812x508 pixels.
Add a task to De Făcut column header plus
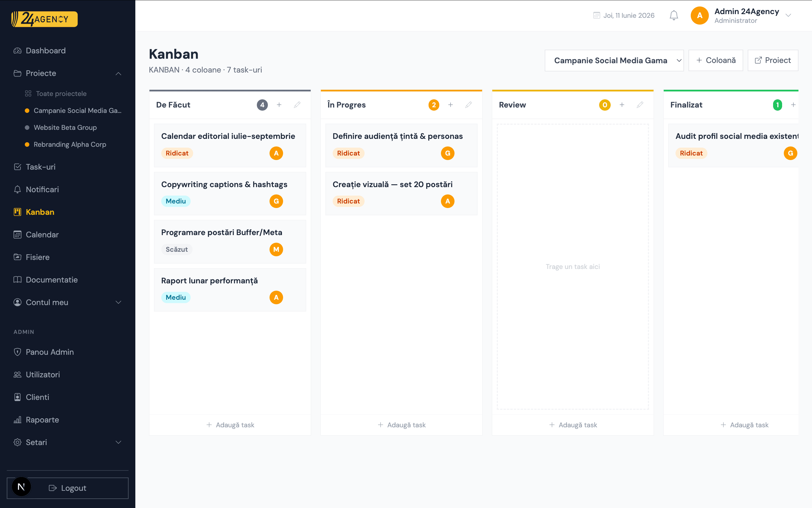tap(279, 105)
